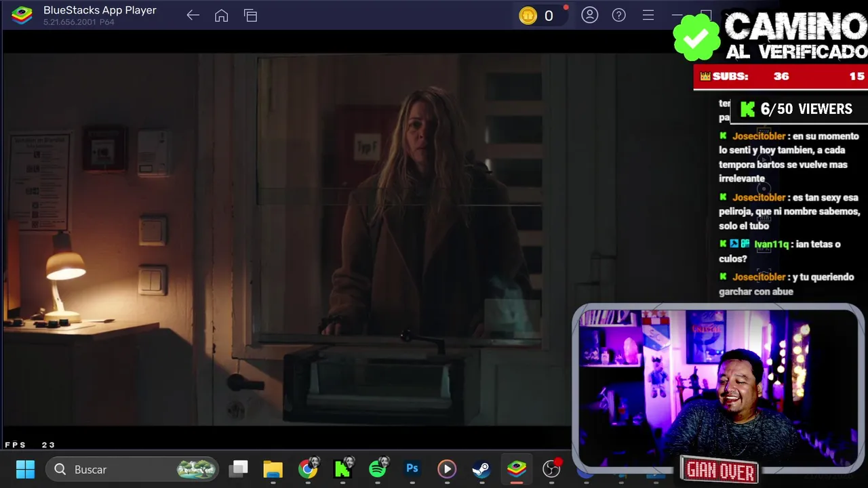Open the BlueStacks hamburger menu
The height and width of the screenshot is (488, 868).
click(x=648, y=15)
